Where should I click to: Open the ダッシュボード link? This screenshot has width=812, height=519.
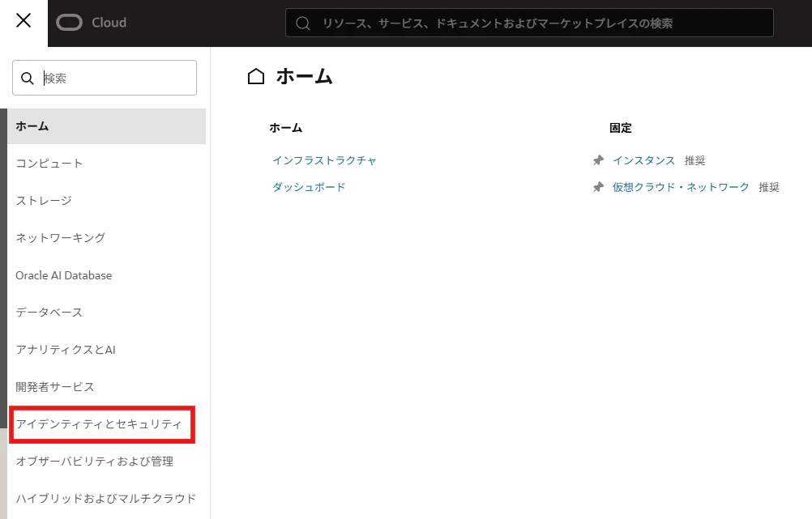[x=309, y=187]
